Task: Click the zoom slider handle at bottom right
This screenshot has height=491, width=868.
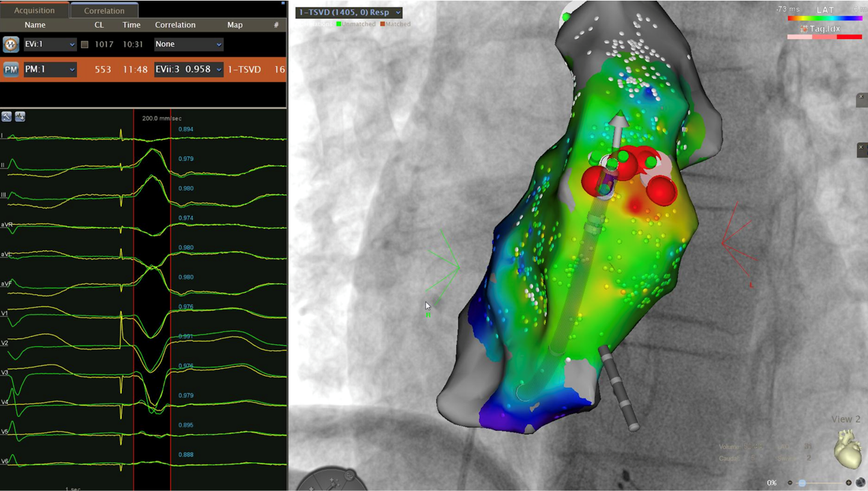Action: coord(802,483)
